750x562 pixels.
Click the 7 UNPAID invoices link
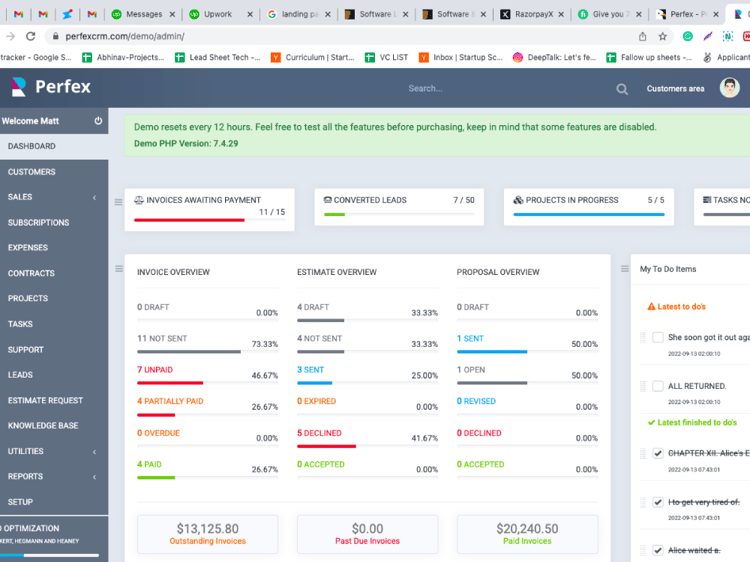pyautogui.click(x=155, y=370)
